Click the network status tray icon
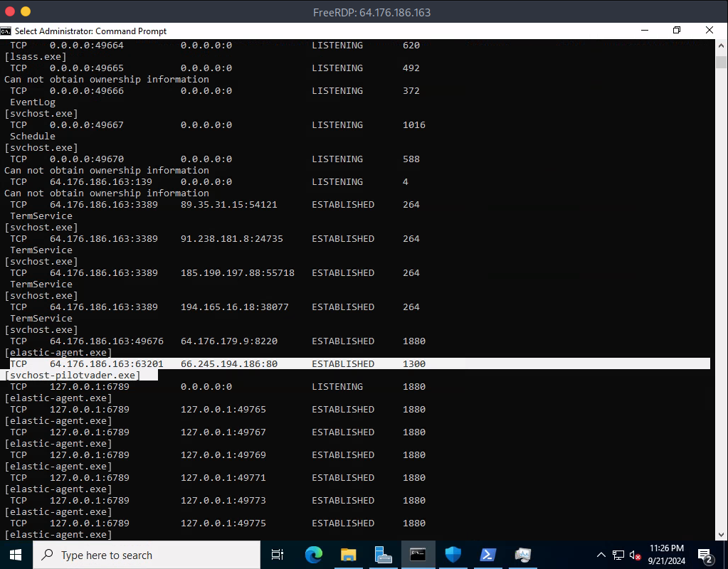 click(618, 555)
